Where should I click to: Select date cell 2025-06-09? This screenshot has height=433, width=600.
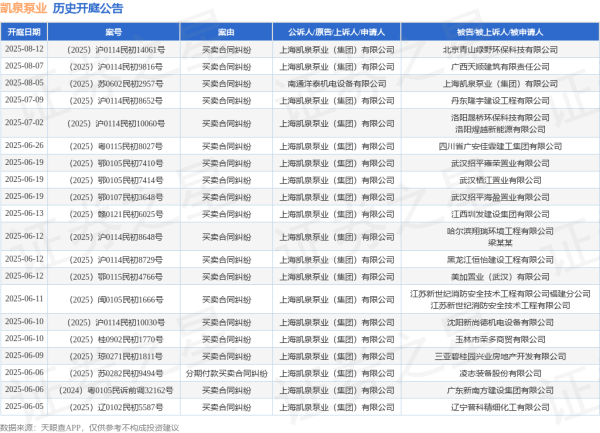click(x=24, y=355)
